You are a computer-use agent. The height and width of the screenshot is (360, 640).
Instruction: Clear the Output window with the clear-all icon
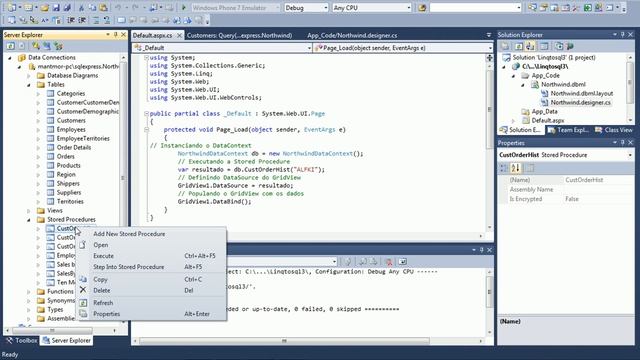pos(389,262)
